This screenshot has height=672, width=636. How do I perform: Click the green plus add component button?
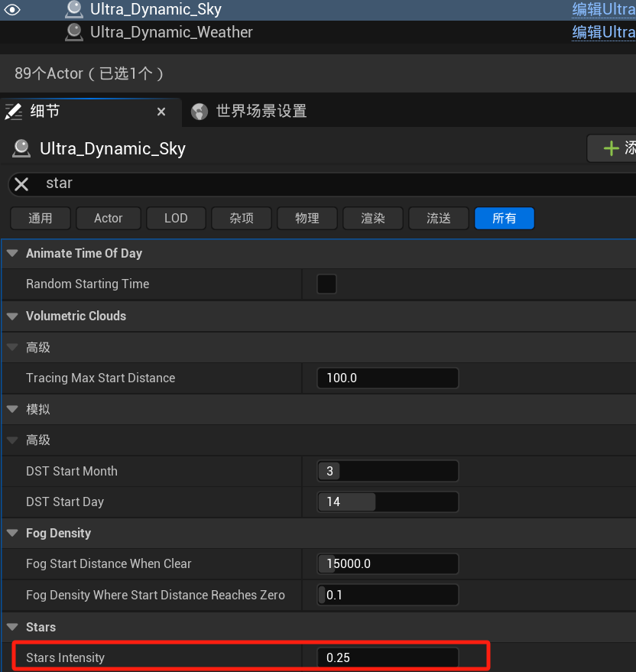[612, 149]
